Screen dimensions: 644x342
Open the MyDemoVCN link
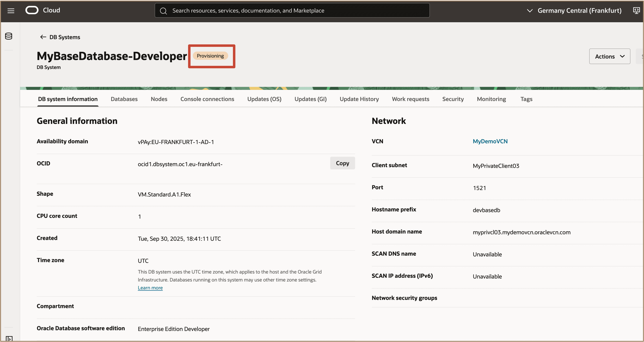pyautogui.click(x=490, y=141)
